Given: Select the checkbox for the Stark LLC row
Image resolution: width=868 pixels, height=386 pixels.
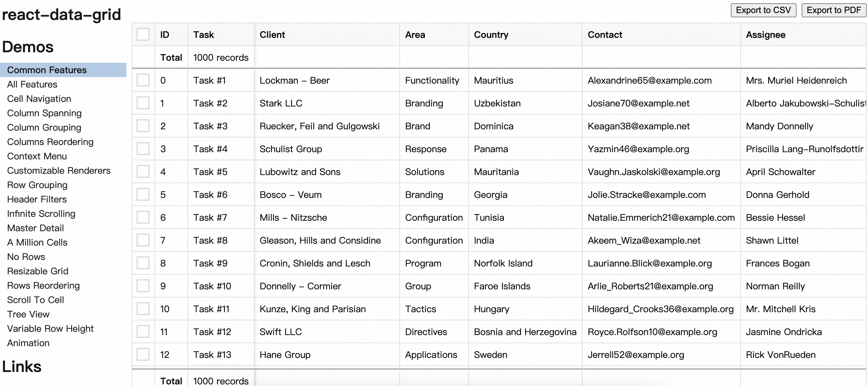Looking at the screenshot, I should coord(143,103).
